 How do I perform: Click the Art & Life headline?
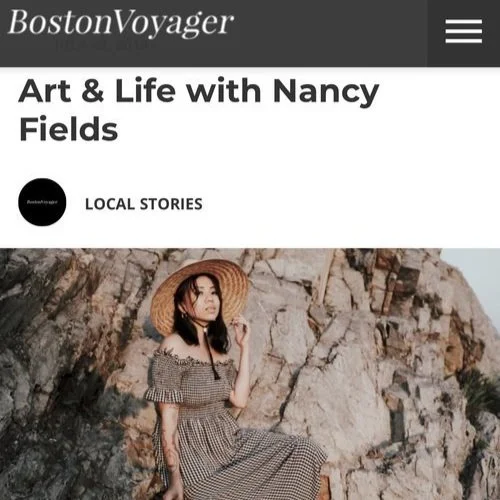199,110
